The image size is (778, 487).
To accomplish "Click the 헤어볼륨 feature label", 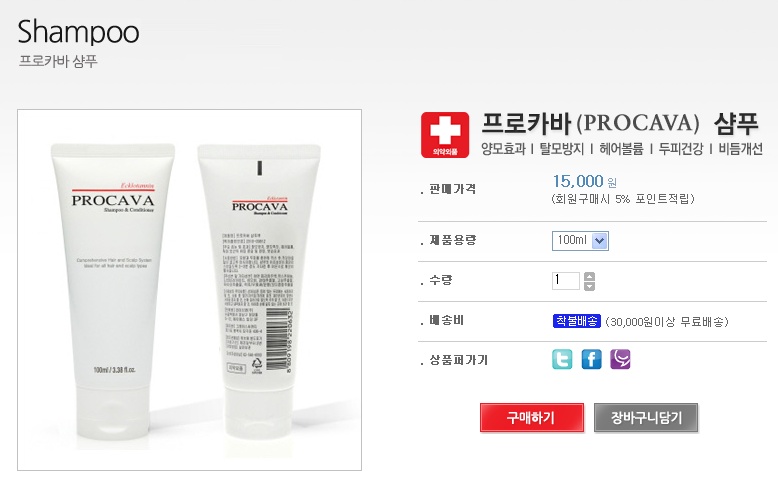I will [621, 149].
